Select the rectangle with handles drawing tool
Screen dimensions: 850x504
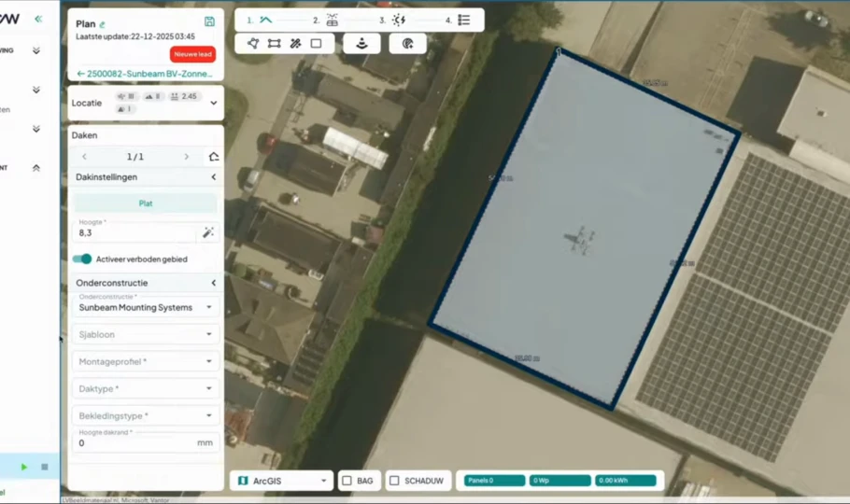click(274, 43)
